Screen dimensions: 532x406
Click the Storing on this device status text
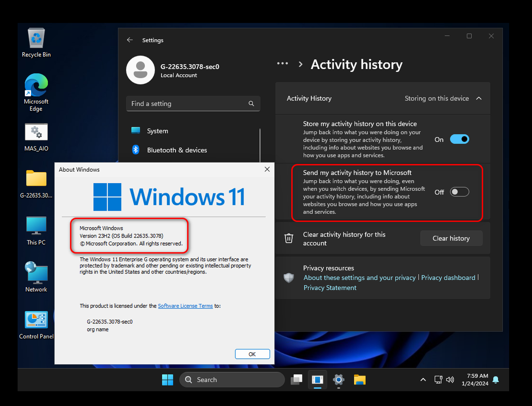click(436, 98)
